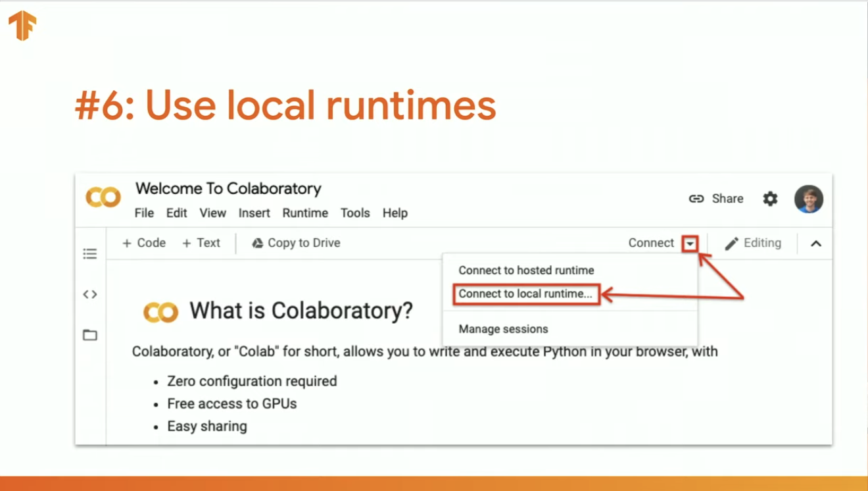
Task: Click the Google Drive icon in Copy to Drive
Action: click(258, 243)
